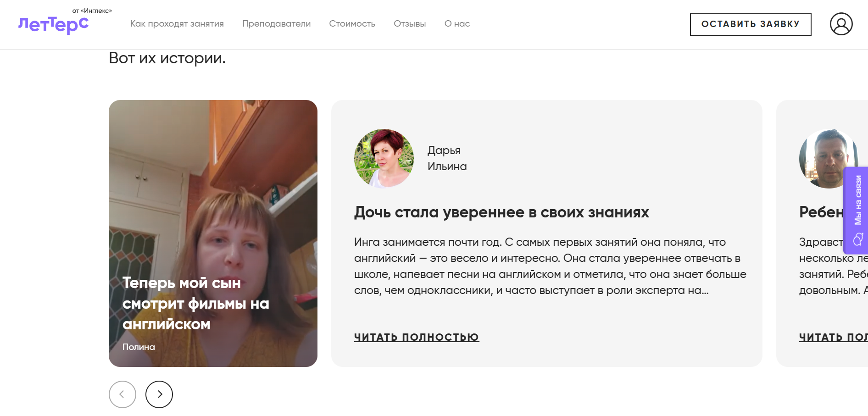Open the 'О нас' page
This screenshot has width=868, height=416.
point(457,24)
